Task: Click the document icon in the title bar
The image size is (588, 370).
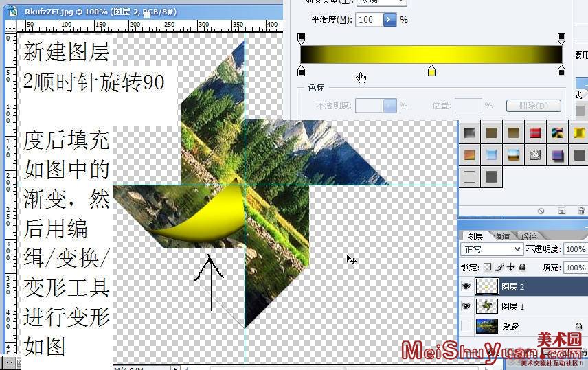Action: point(13,11)
